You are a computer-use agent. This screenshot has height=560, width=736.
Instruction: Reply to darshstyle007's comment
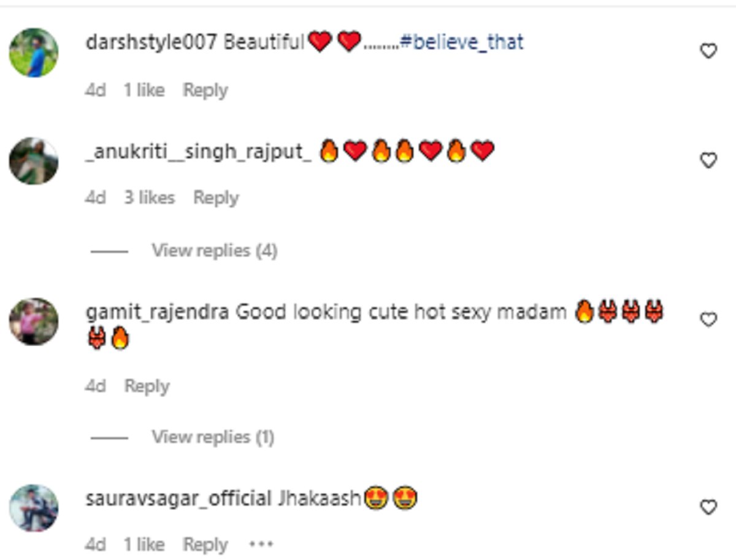coord(205,91)
